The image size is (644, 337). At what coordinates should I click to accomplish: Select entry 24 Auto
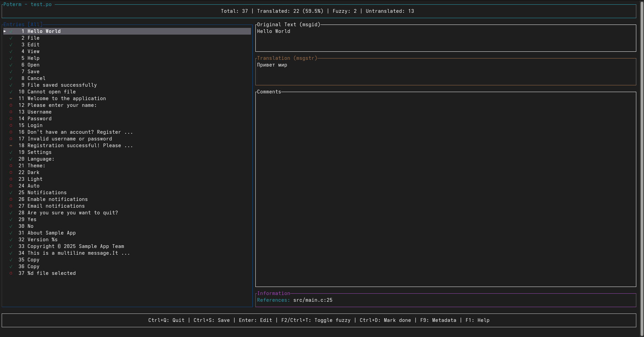pyautogui.click(x=127, y=186)
